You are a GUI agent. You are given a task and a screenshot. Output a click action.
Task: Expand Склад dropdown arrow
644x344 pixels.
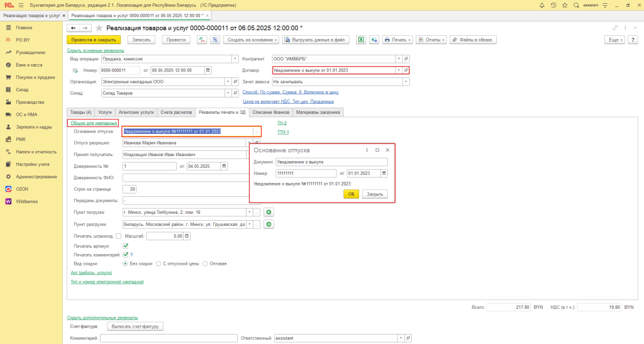[228, 93]
